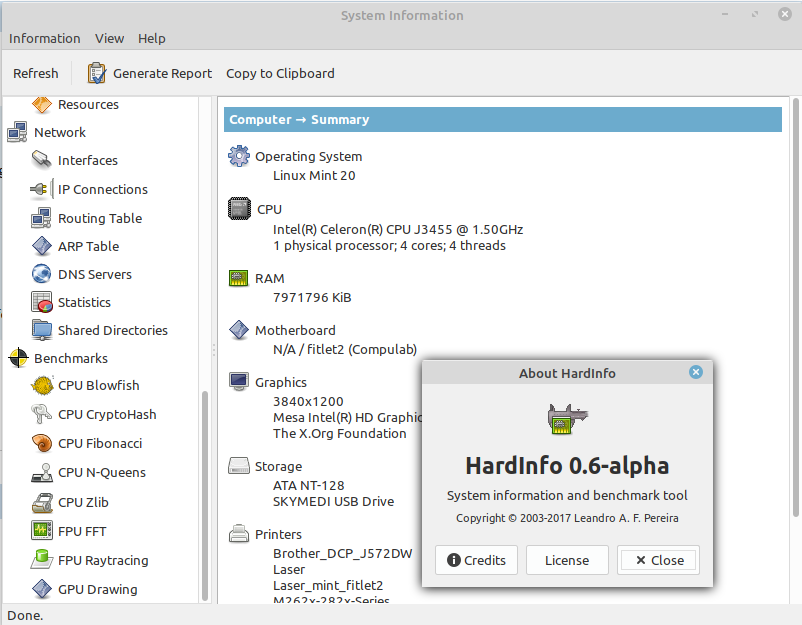Select FPU Raytracing benchmark

[x=103, y=561]
